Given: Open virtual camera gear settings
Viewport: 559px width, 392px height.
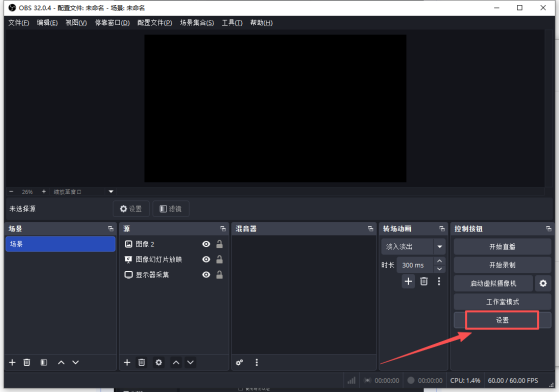Looking at the screenshot, I should (x=543, y=284).
